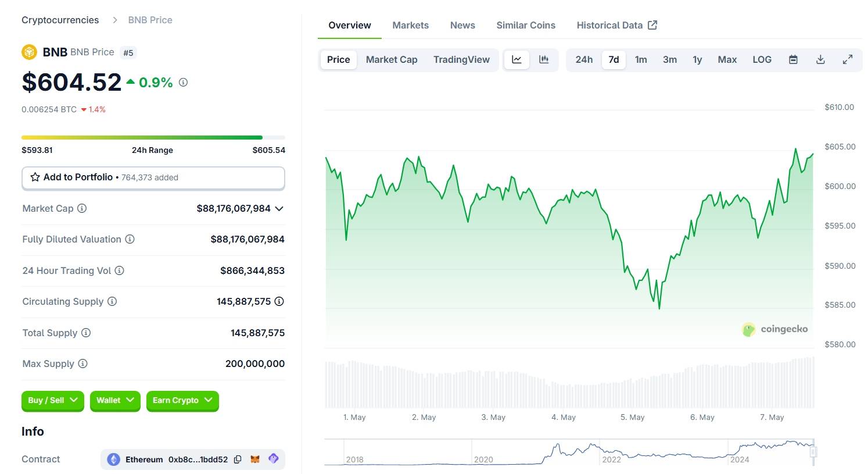The width and height of the screenshot is (868, 474).
Task: Click the Add to Portfolio button
Action: 153,178
